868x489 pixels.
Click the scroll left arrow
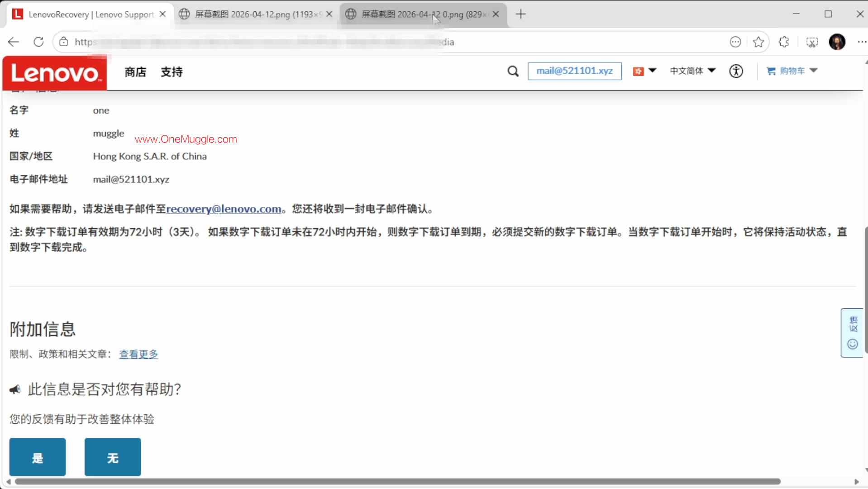tap(9, 482)
